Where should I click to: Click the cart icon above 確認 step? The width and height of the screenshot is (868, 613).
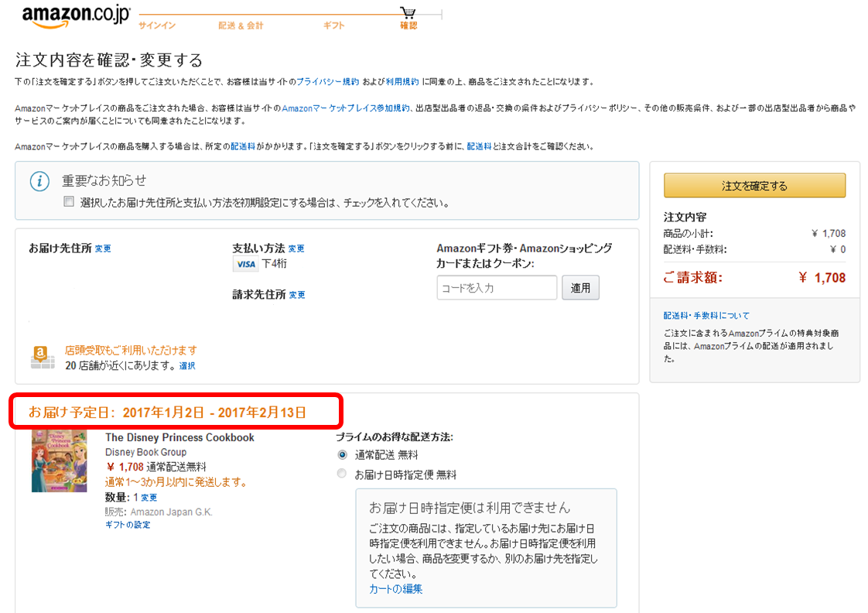click(408, 12)
